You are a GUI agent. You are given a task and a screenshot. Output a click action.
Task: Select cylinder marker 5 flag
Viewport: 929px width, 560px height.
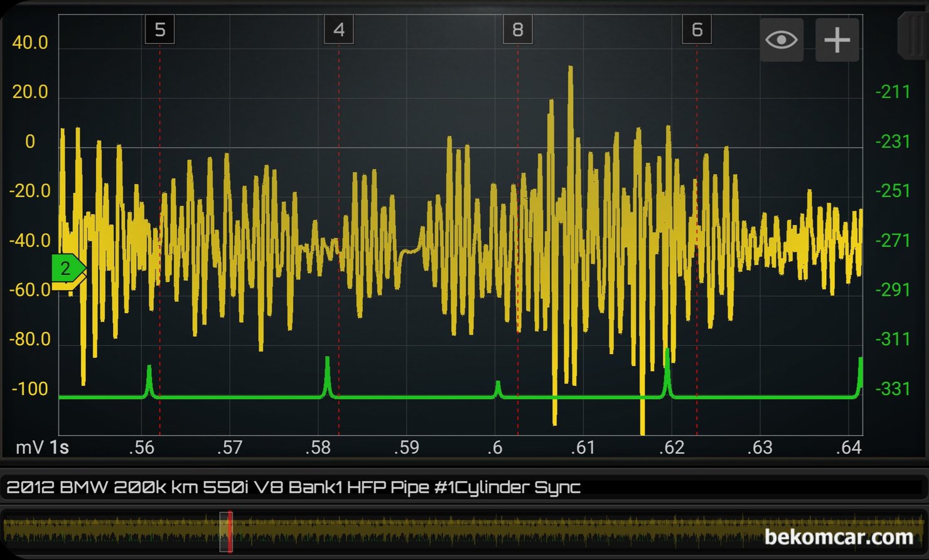click(x=159, y=30)
